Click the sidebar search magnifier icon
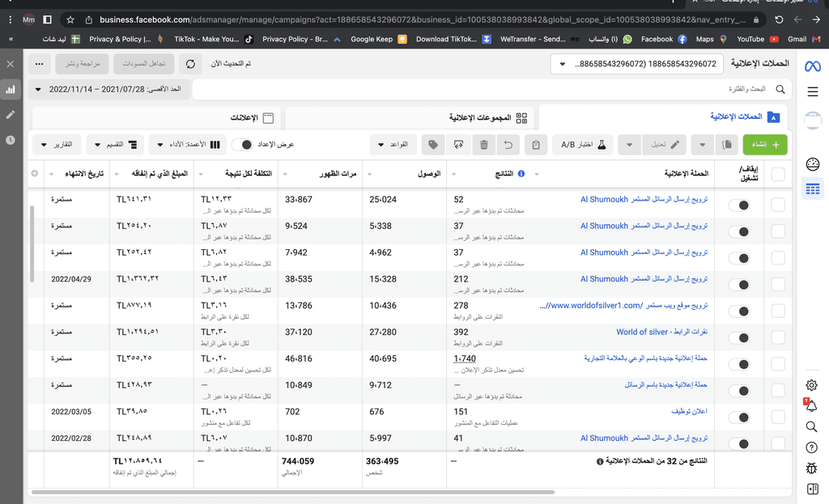The width and height of the screenshot is (829, 504). click(811, 426)
